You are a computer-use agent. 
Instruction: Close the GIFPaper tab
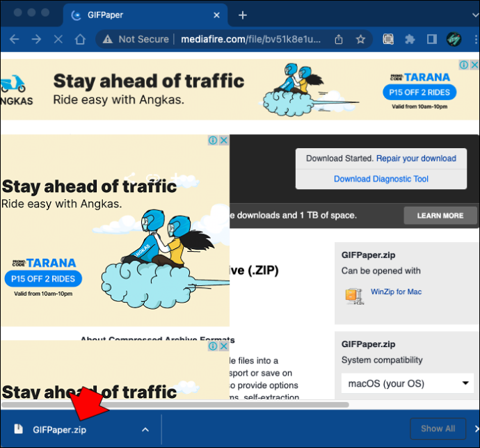[216, 15]
